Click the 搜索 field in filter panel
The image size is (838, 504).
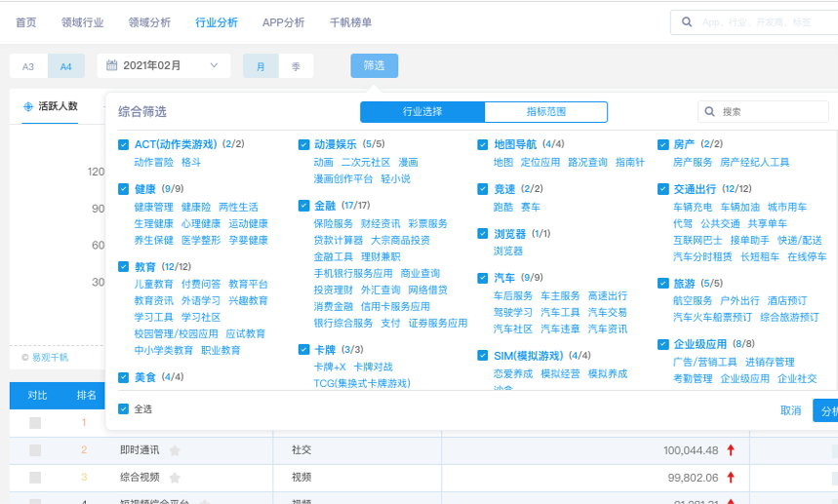point(763,111)
